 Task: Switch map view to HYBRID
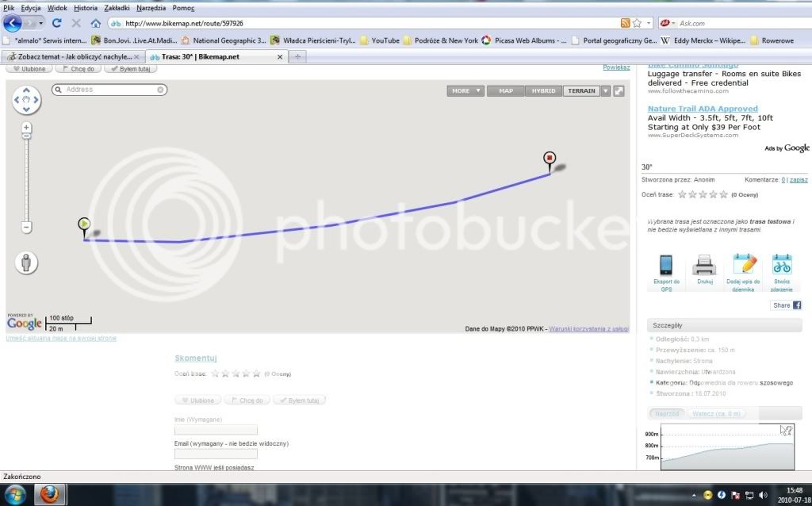(543, 91)
